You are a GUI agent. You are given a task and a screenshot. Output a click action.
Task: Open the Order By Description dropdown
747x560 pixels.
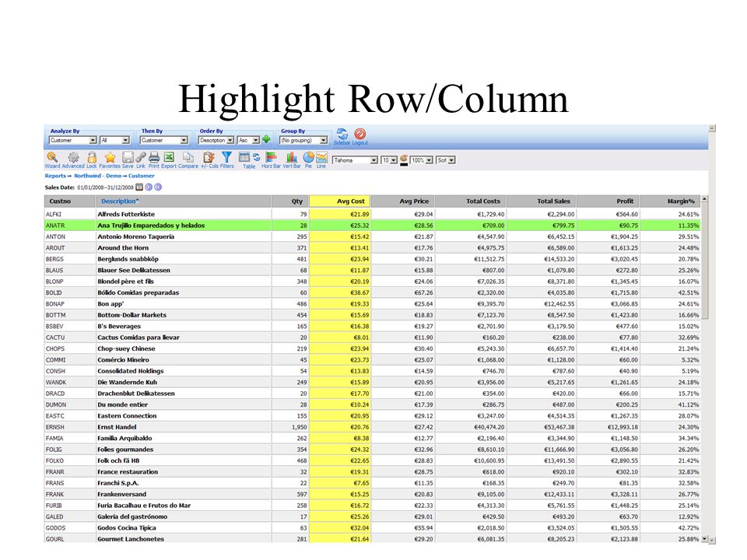216,140
